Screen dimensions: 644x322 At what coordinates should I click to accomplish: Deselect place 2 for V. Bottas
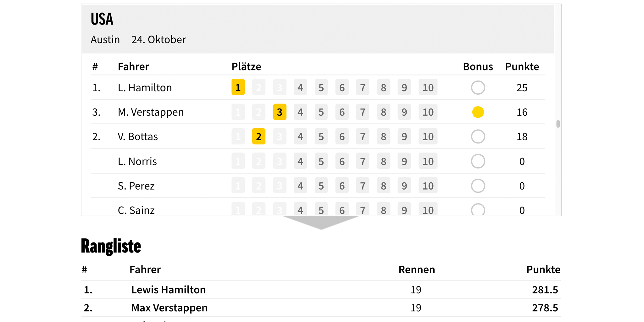(x=259, y=136)
